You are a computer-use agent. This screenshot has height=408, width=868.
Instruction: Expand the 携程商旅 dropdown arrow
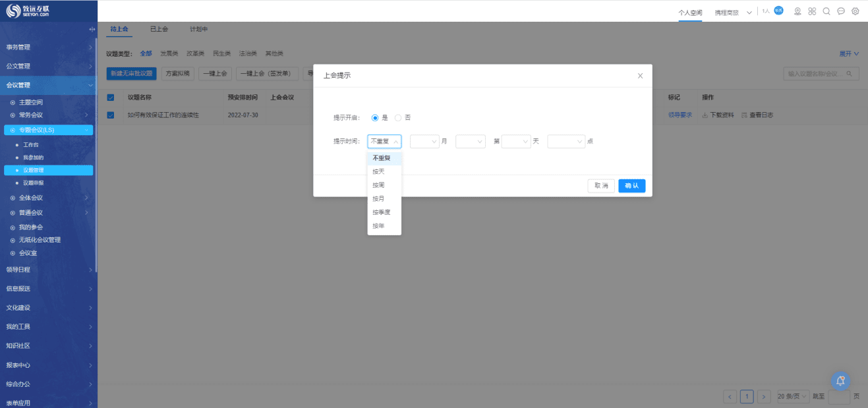(x=749, y=13)
